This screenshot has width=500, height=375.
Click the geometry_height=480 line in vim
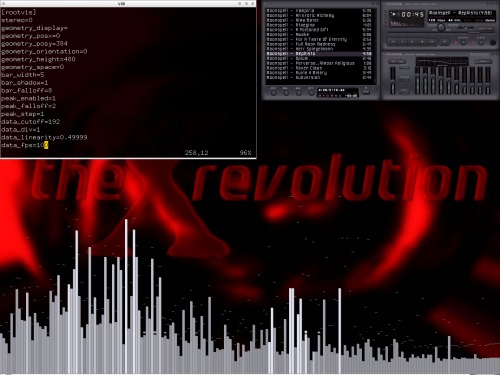click(x=38, y=59)
